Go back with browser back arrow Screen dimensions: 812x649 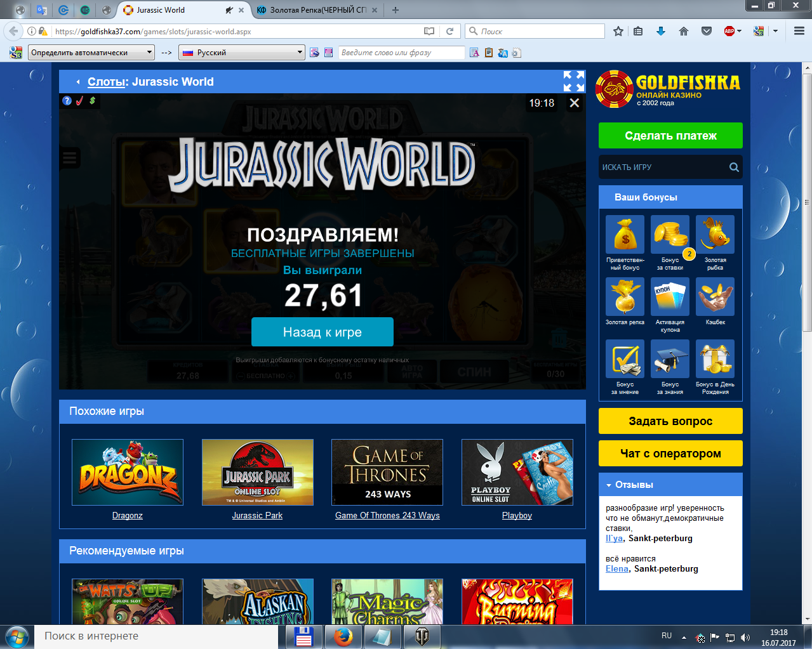(13, 31)
